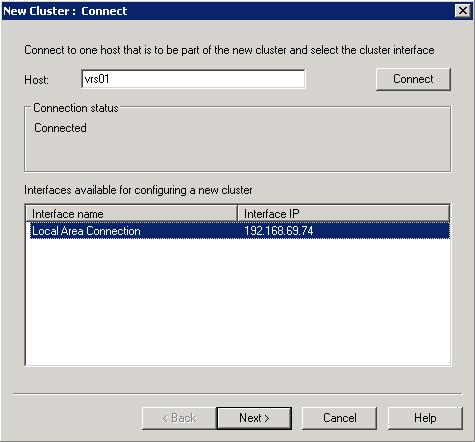
Task: Focus the Host text field containing vrs01
Action: [x=193, y=79]
